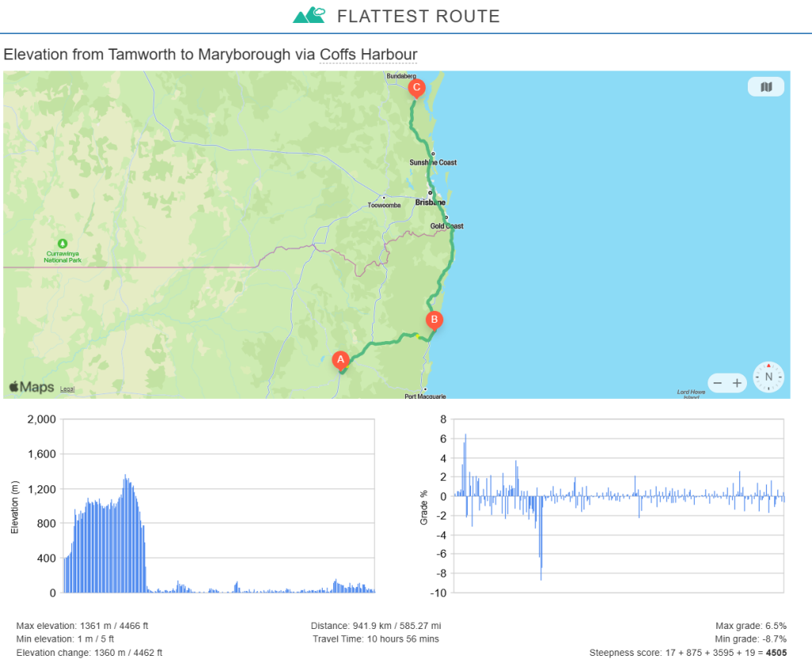Click the Toowoomba label on the map
The height and width of the screenshot is (667, 812).
coord(385,205)
